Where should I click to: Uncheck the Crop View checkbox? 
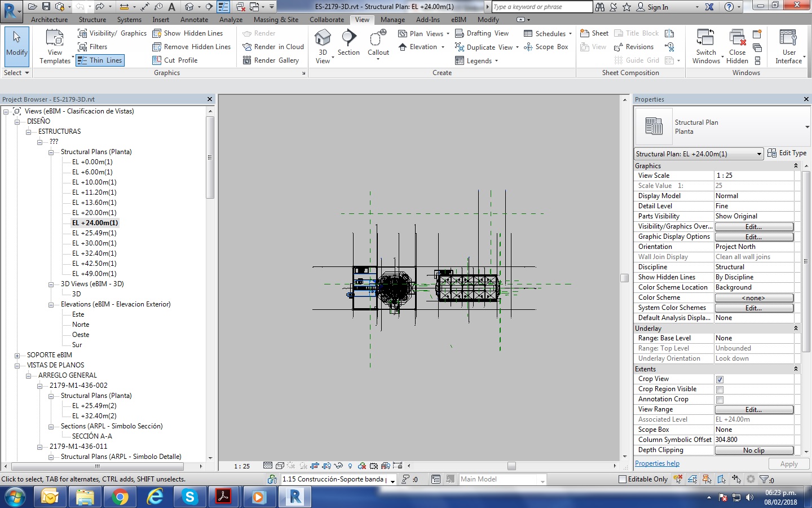[x=720, y=379]
